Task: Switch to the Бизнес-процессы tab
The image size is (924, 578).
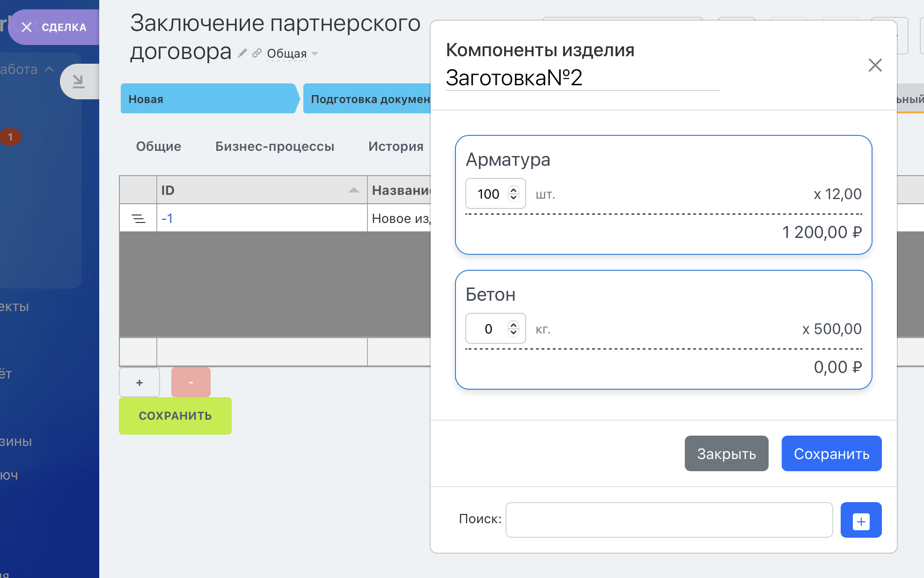Action: click(275, 146)
